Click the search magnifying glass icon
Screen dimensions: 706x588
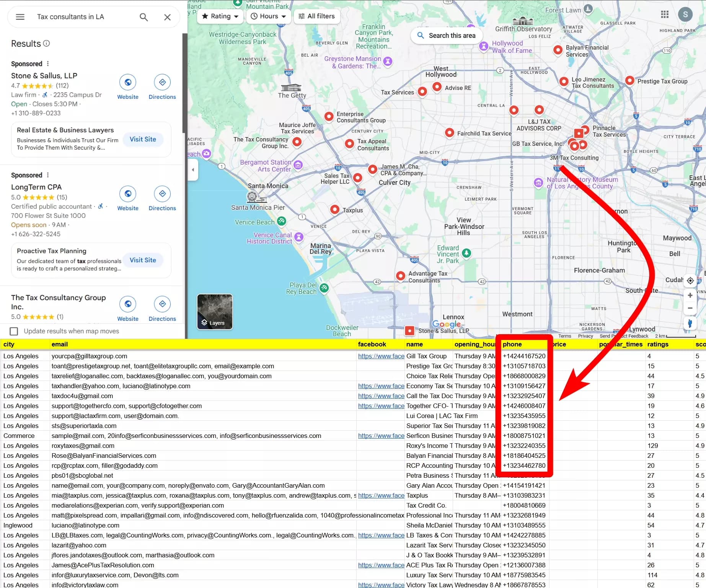pos(143,17)
